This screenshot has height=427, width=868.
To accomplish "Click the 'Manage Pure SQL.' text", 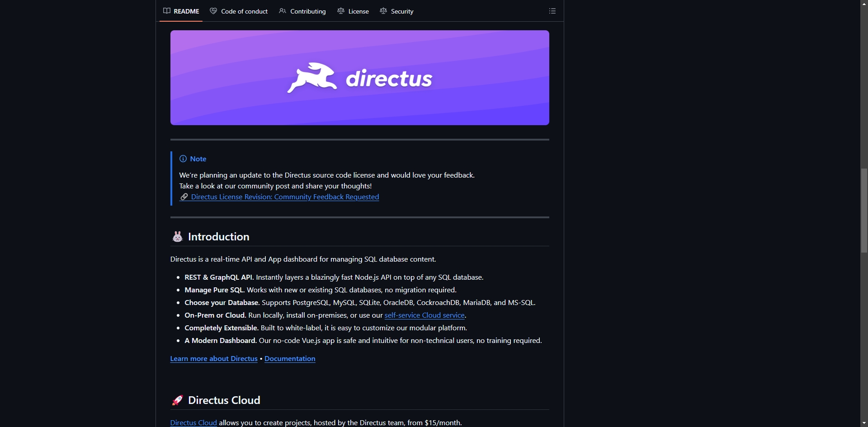I will pyautogui.click(x=215, y=290).
